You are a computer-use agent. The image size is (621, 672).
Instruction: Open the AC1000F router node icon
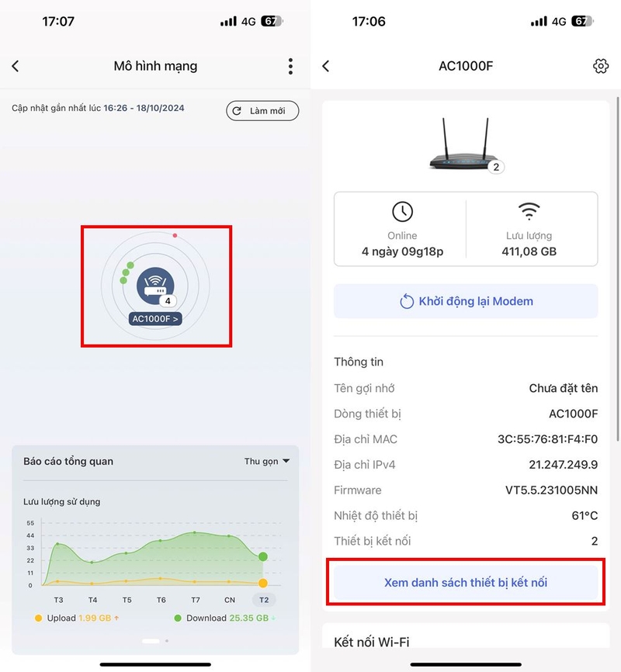click(x=155, y=286)
